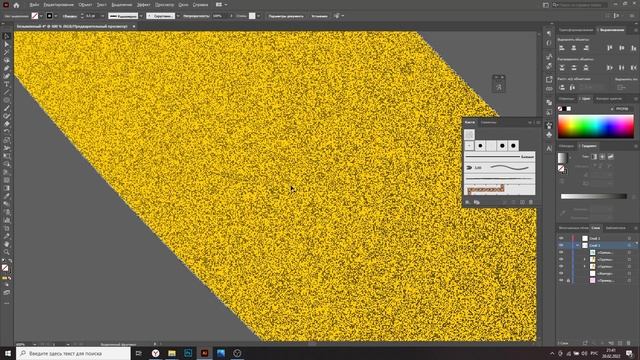Hide the locked pink-thumbnail sublayer
640x360 pixels.
[x=562, y=280]
